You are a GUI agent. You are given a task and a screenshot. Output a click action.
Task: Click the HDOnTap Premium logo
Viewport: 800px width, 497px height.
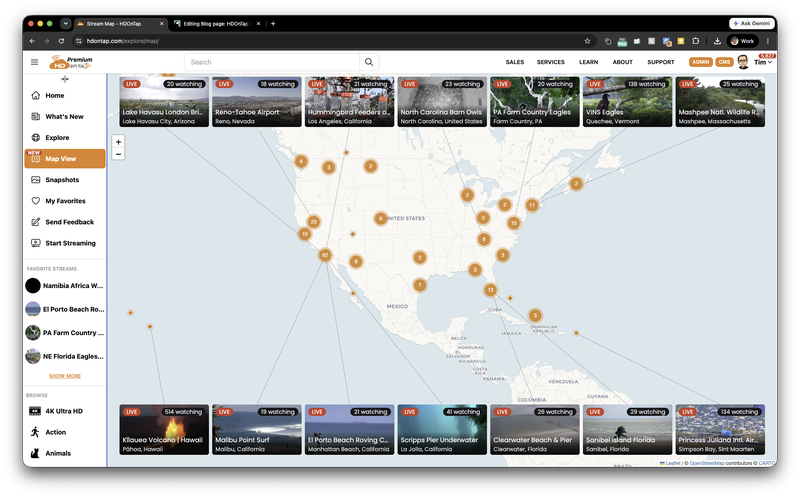point(71,62)
